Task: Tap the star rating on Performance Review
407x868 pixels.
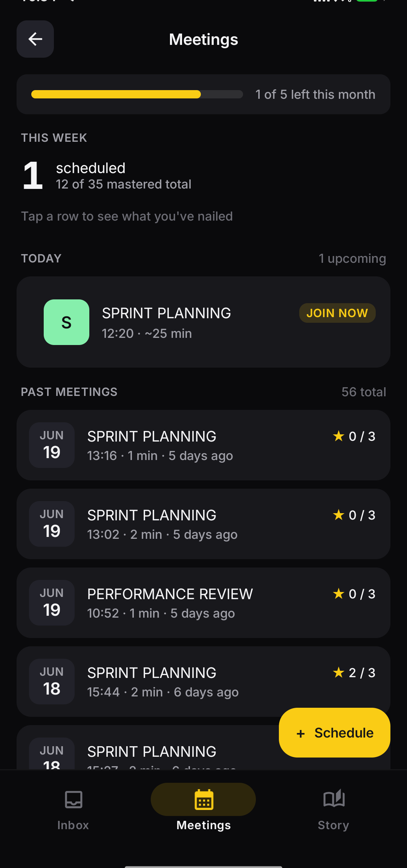Action: click(x=354, y=594)
